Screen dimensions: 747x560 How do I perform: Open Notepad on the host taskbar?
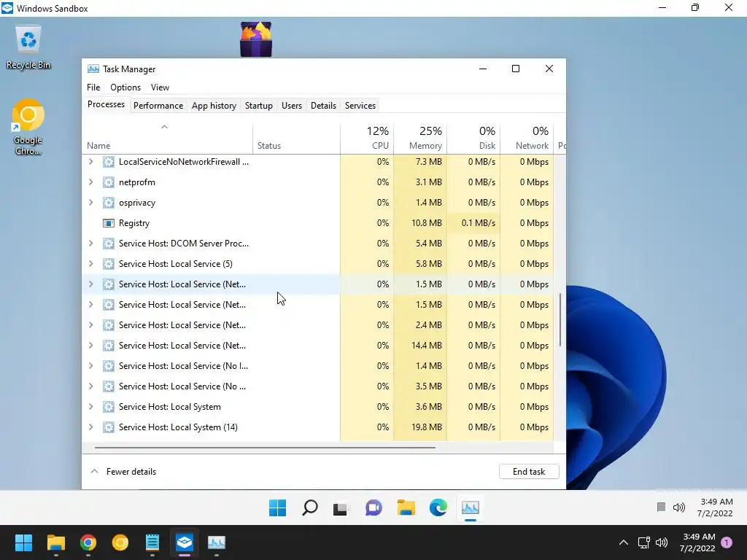point(152,542)
